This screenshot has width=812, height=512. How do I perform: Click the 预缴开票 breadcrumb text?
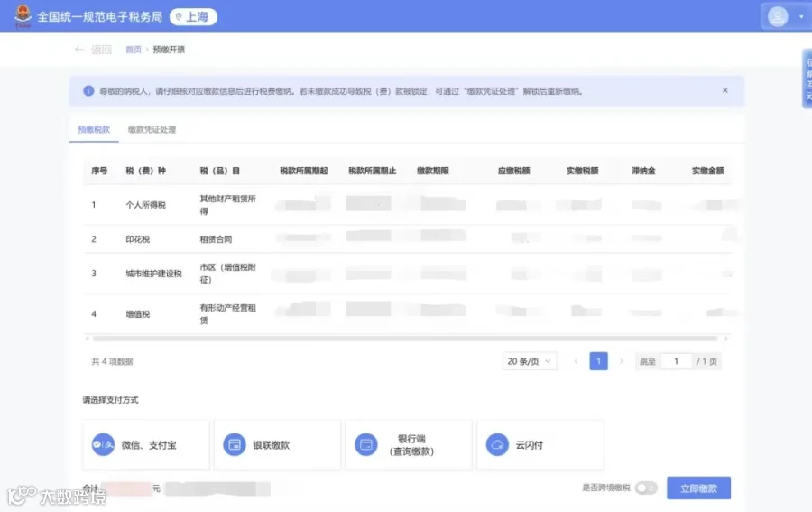pos(169,50)
